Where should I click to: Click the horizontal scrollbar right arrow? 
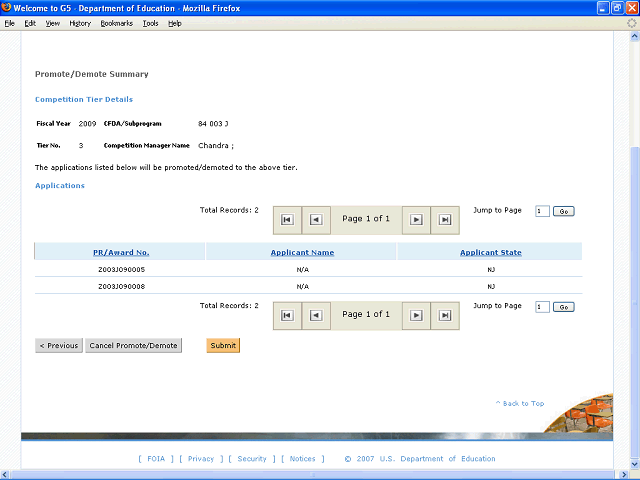click(624, 475)
